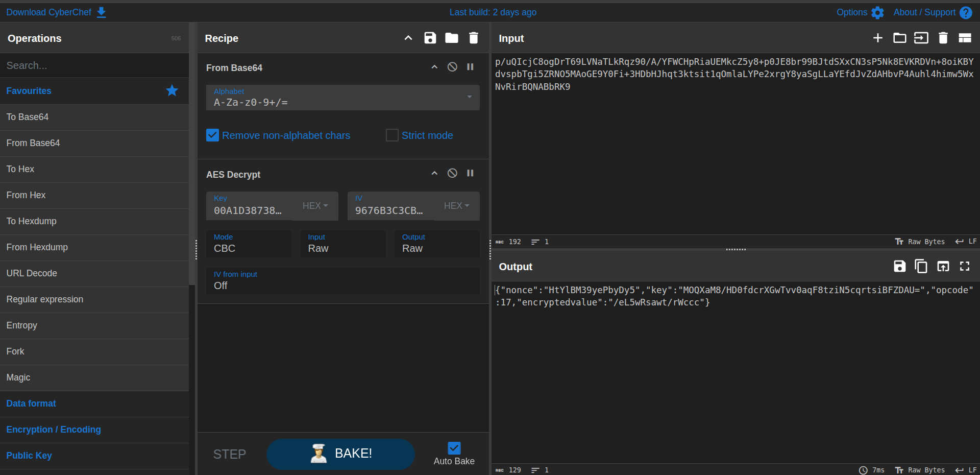The width and height of the screenshot is (980, 475).
Task: Open the Base64 Alphabet dropdown
Action: click(342, 97)
